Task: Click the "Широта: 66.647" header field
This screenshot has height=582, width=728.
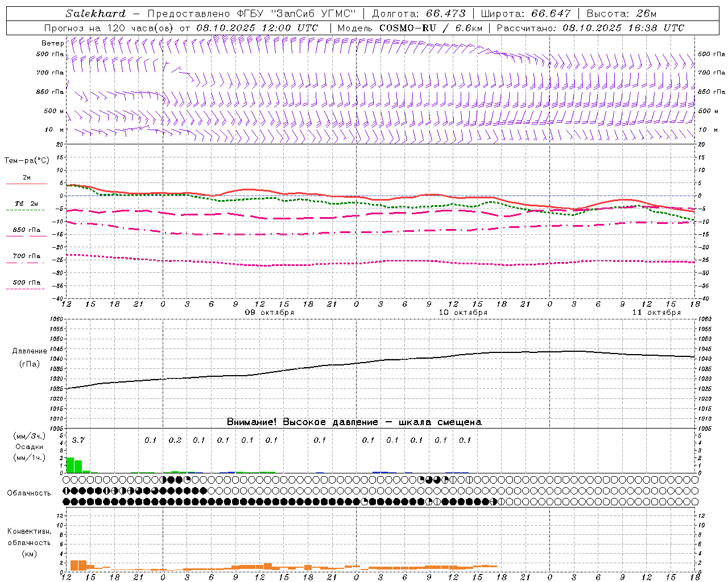Action: pyautogui.click(x=526, y=14)
